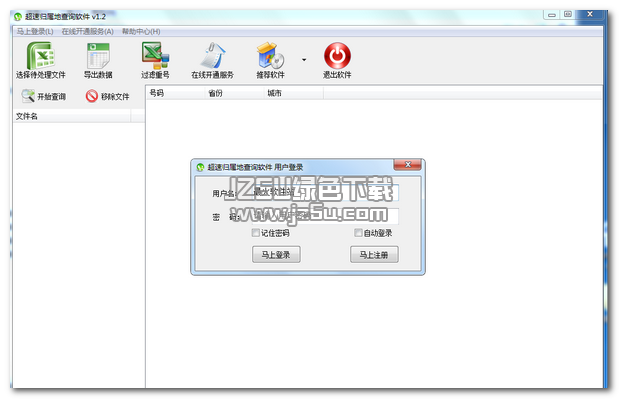619x399 pixels.
Task: Click the 选择待处理文件 Excel icon
Action: click(x=40, y=56)
